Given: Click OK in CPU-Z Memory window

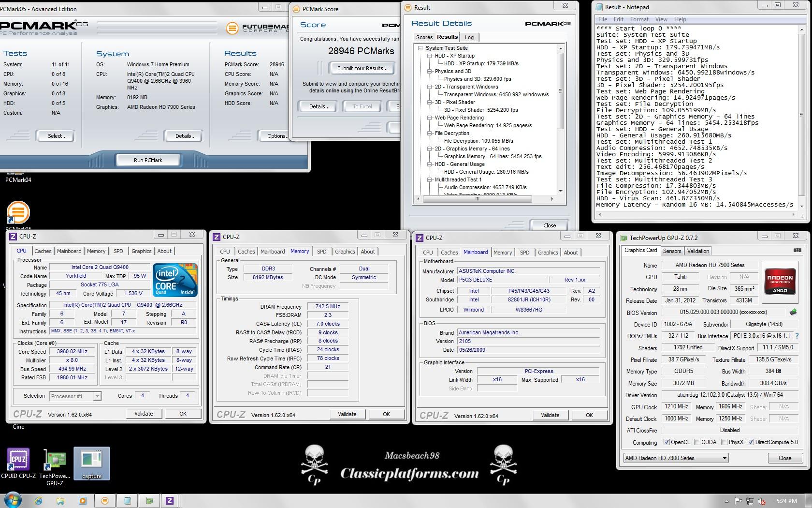Looking at the screenshot, I should click(x=386, y=414).
